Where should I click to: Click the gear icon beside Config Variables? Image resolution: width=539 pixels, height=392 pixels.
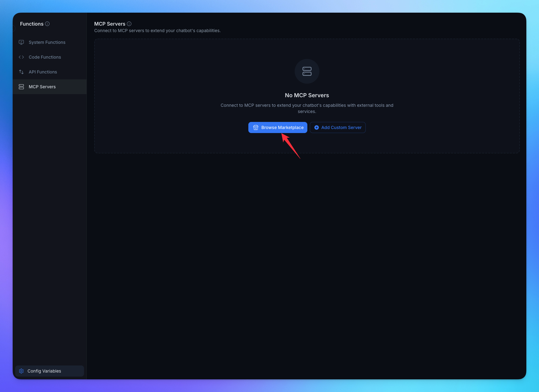tap(21, 371)
